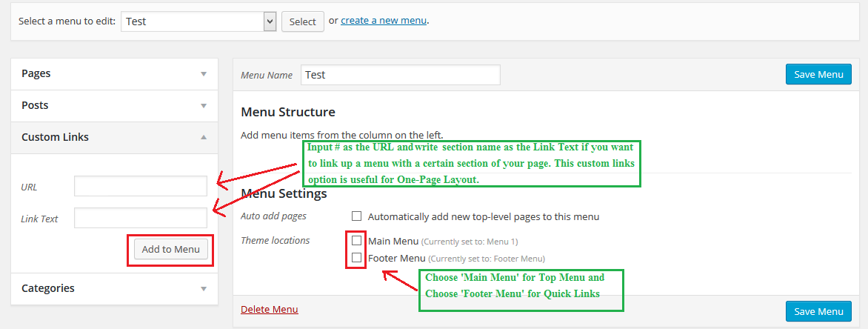Click the Delete Menu link

tap(270, 309)
